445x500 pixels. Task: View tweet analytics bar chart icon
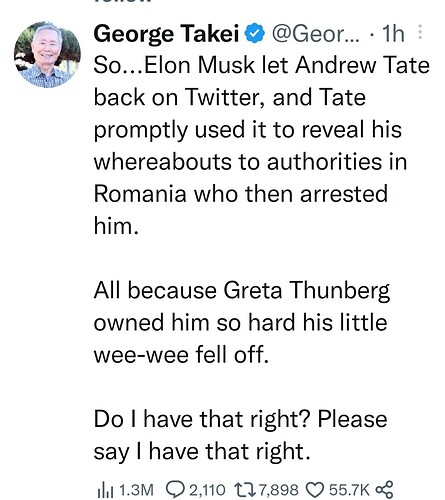[x=105, y=490]
